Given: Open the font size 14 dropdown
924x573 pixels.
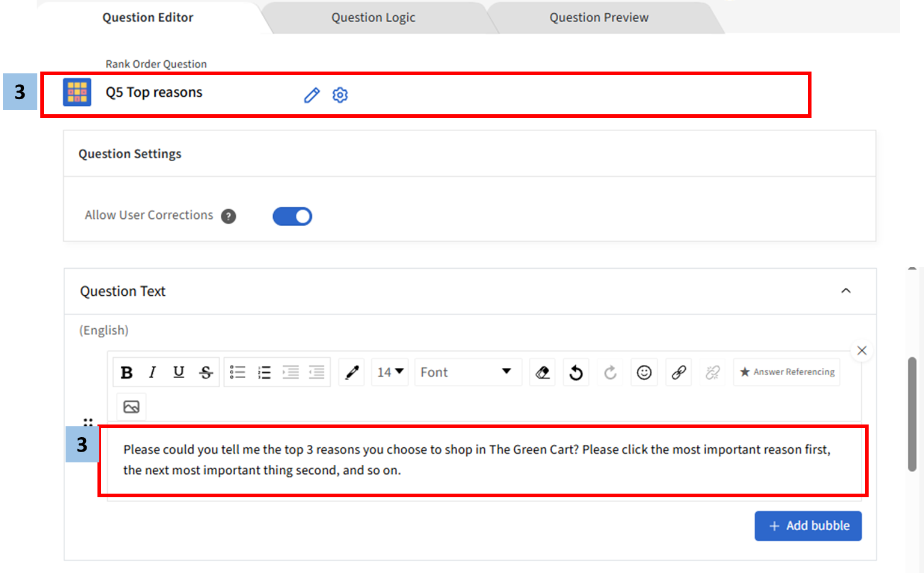Looking at the screenshot, I should 390,372.
